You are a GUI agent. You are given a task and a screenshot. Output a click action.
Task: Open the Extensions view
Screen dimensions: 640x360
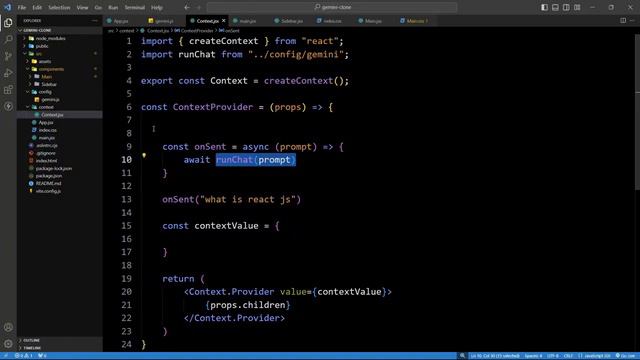[8, 90]
